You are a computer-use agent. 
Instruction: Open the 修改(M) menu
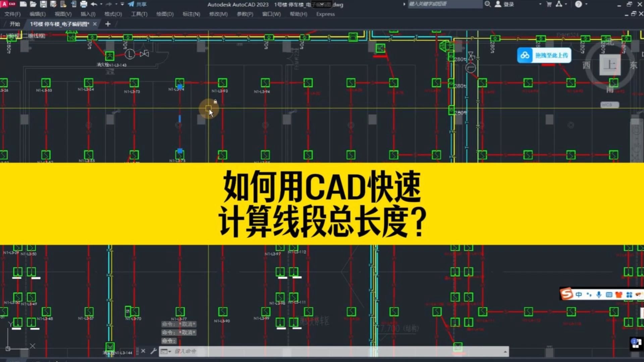[218, 14]
